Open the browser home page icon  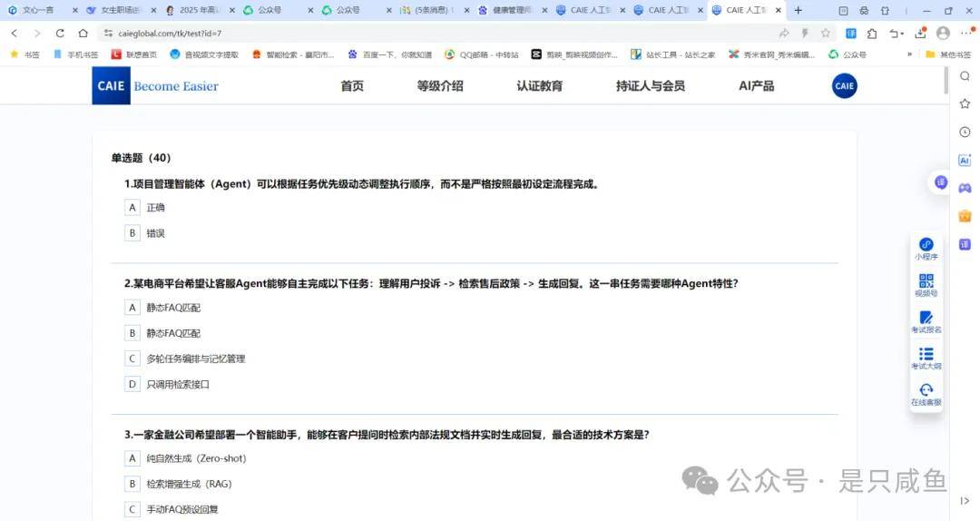(x=83, y=34)
